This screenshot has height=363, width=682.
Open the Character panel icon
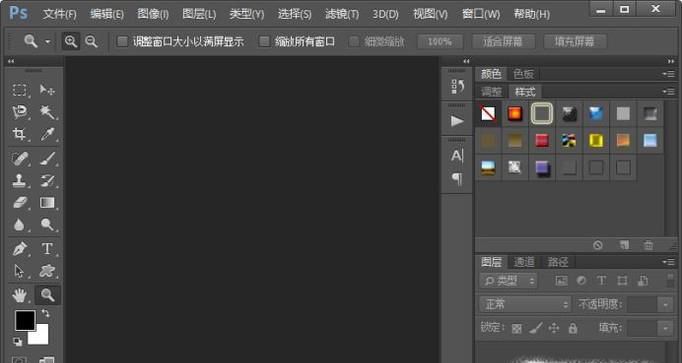coord(457,156)
